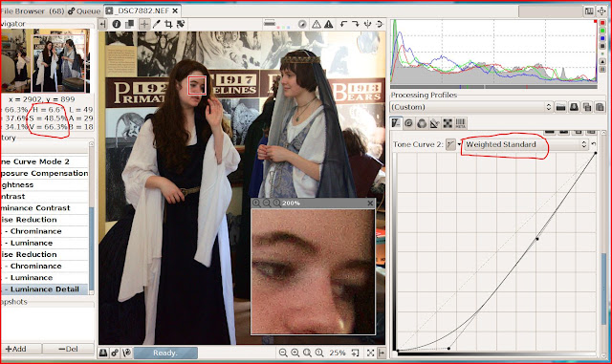Open the Metadata tab
The width and height of the screenshot is (612, 364).
tap(461, 123)
